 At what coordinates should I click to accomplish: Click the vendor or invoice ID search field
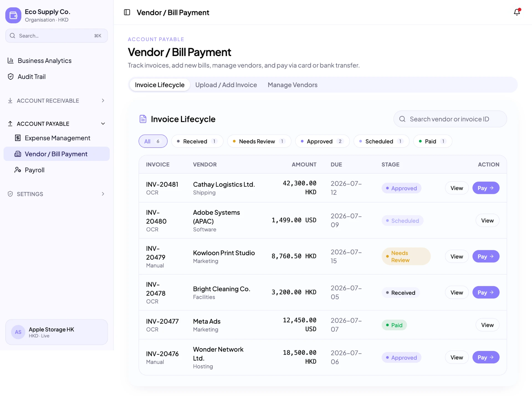pyautogui.click(x=450, y=119)
